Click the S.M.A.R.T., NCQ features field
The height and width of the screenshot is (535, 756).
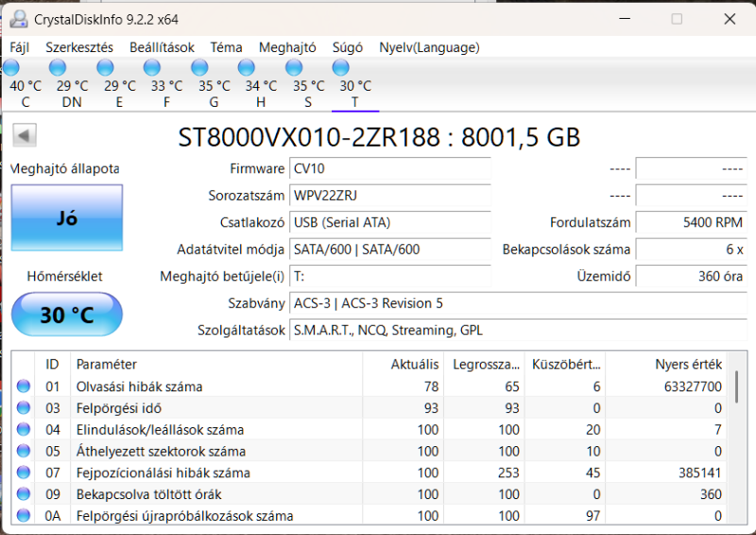[x=518, y=331]
